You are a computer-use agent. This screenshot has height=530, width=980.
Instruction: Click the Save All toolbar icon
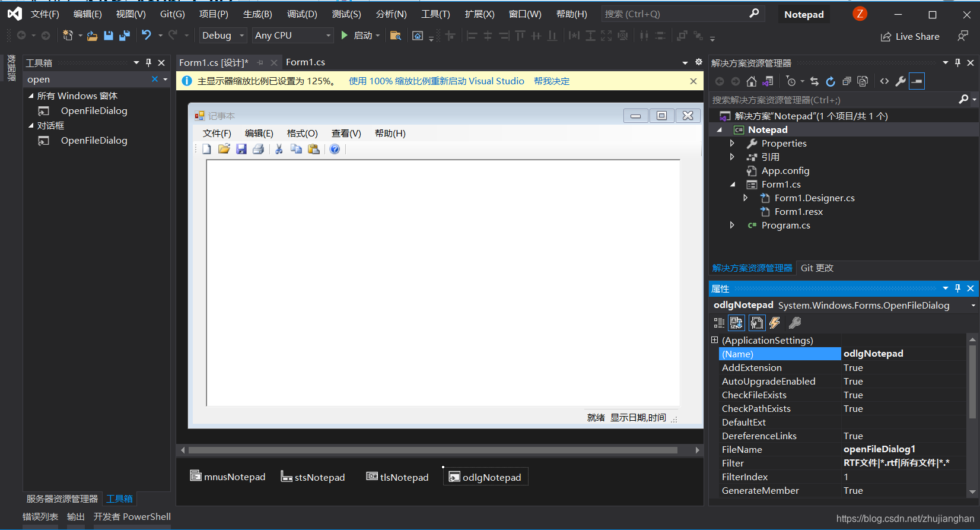[124, 36]
